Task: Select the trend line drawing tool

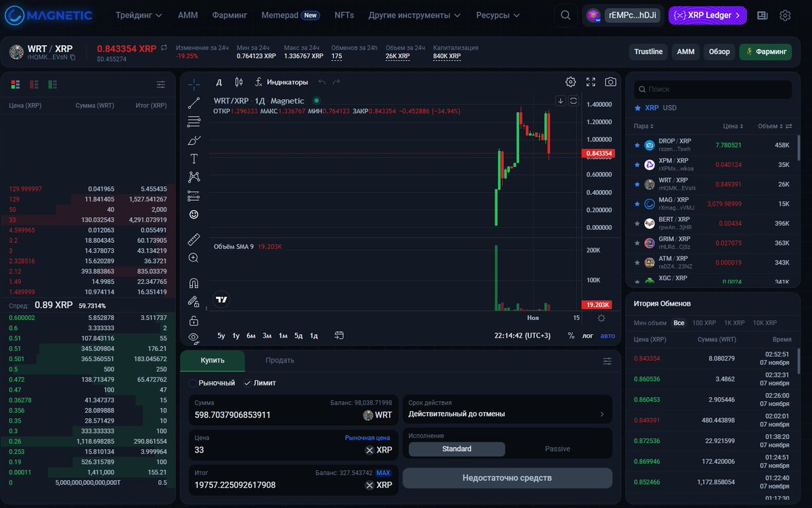Action: coord(194,103)
